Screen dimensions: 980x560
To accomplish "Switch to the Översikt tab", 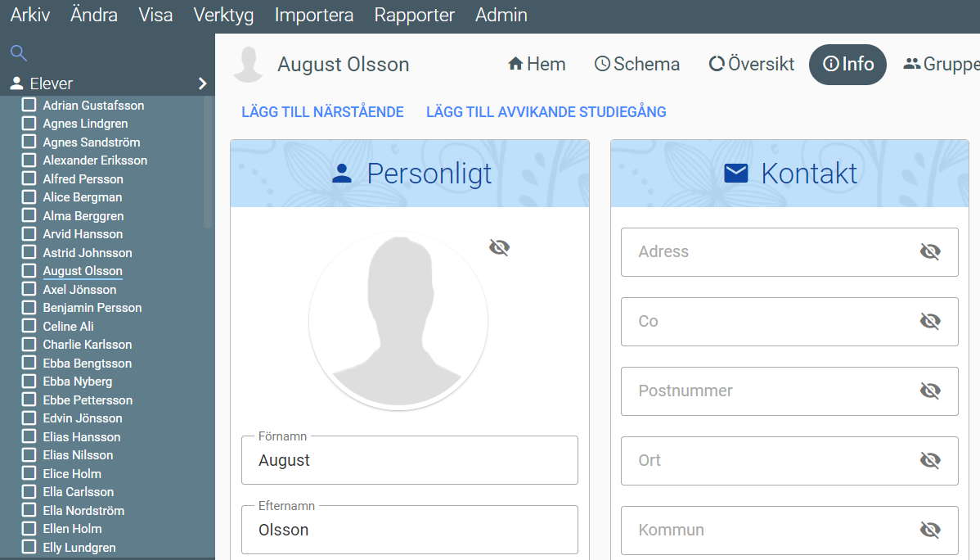I will pyautogui.click(x=751, y=64).
